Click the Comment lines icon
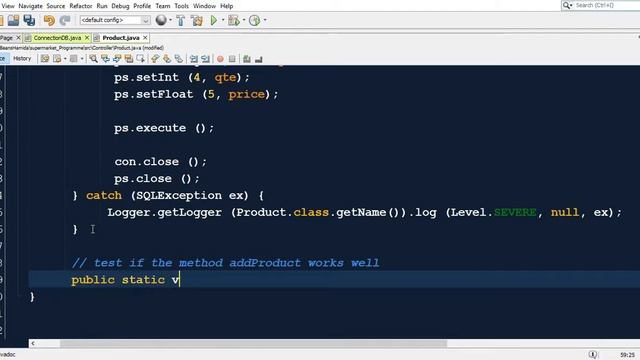Image resolution: width=640 pixels, height=360 pixels. point(247,59)
